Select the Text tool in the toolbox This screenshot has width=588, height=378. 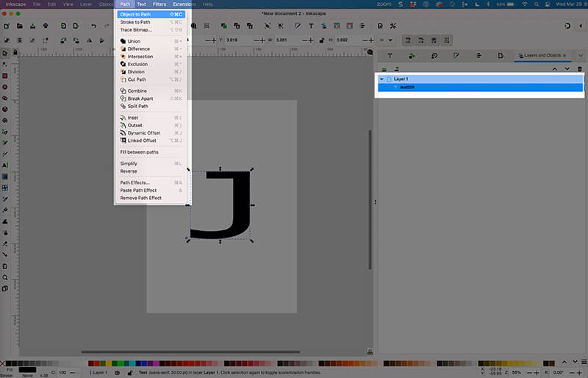[x=5, y=165]
